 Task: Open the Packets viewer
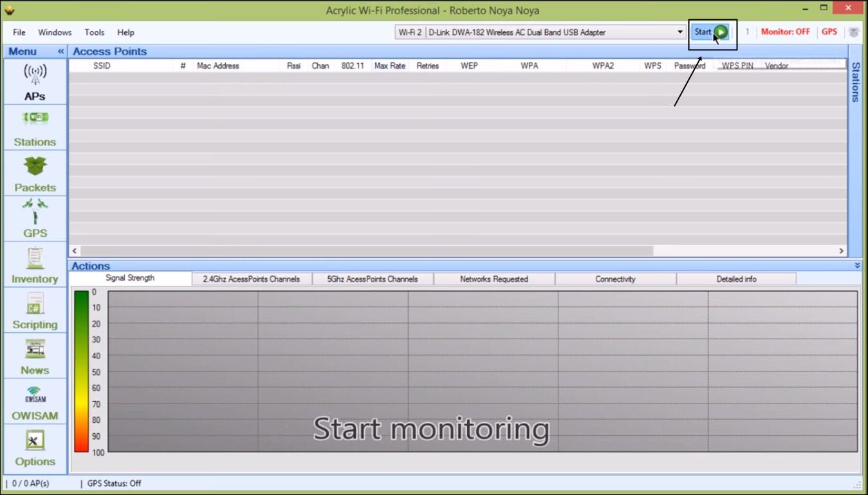coord(35,174)
